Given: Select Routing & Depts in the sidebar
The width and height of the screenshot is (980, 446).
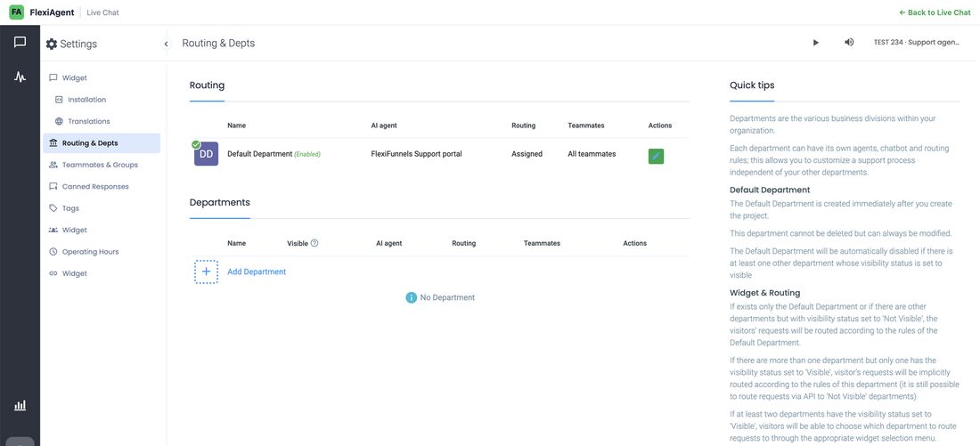Looking at the screenshot, I should 102,143.
